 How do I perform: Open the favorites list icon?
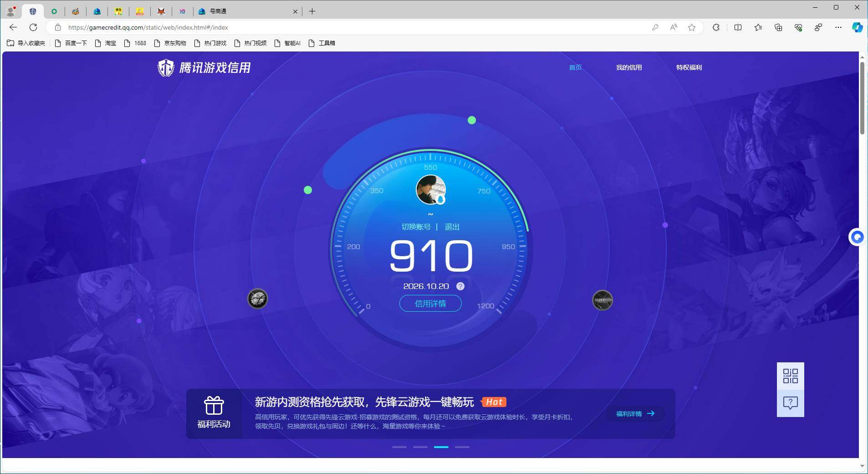click(758, 27)
